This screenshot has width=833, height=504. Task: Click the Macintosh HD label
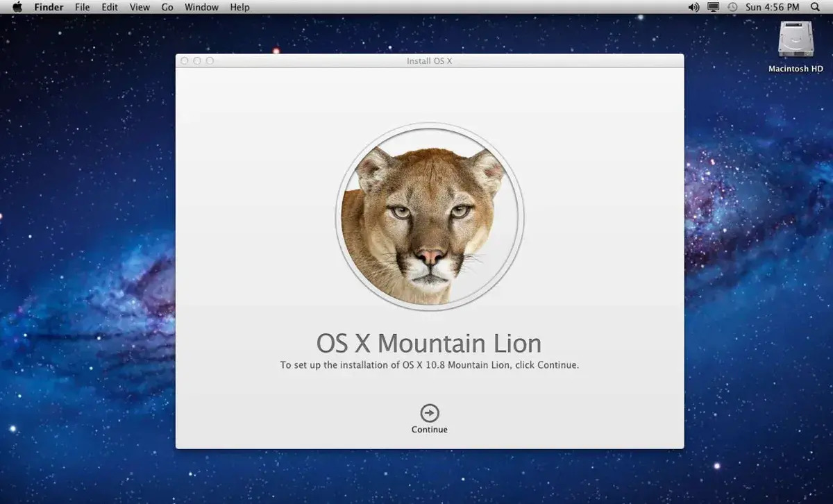(x=796, y=69)
